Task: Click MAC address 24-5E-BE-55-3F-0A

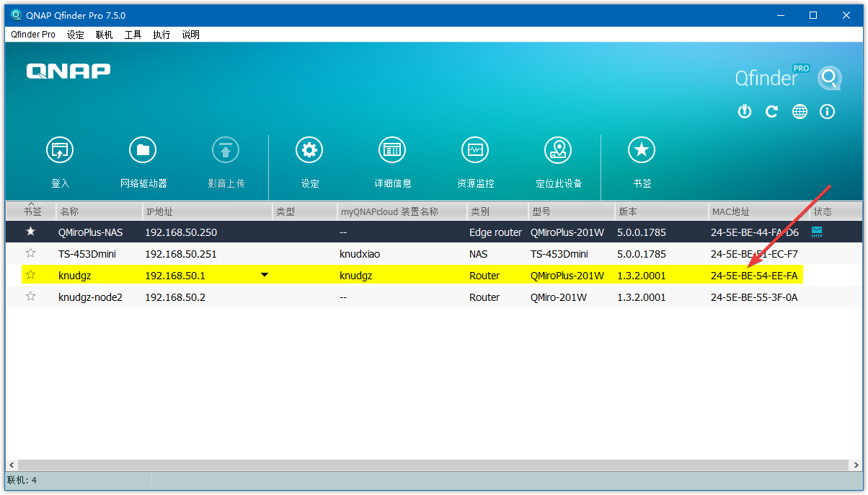Action: click(x=754, y=297)
